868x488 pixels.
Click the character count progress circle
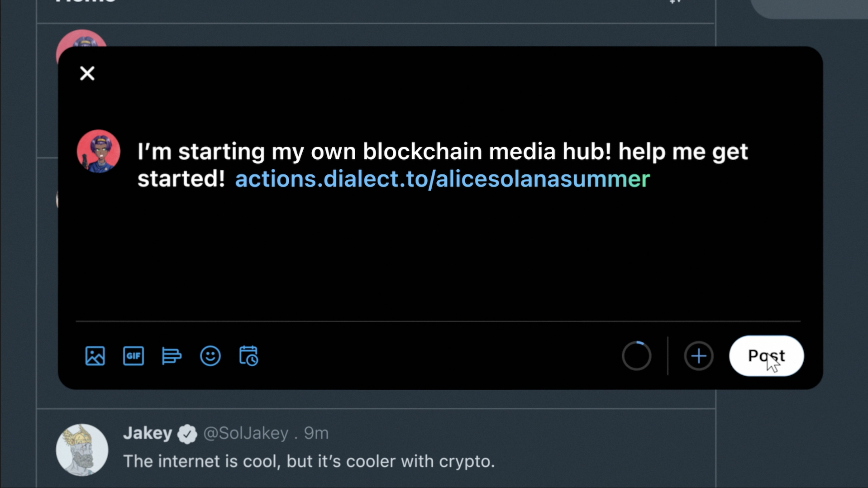636,356
